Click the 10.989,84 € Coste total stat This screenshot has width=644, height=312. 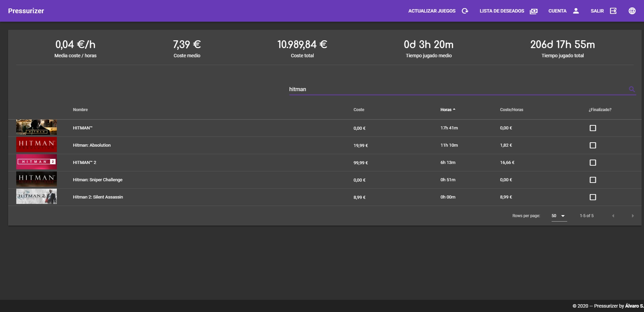[302, 44]
